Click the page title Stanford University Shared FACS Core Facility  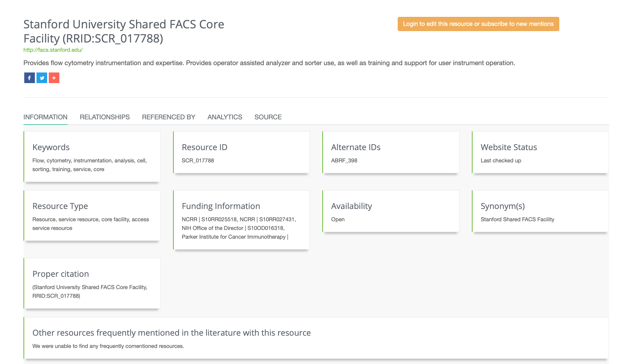[x=124, y=31]
